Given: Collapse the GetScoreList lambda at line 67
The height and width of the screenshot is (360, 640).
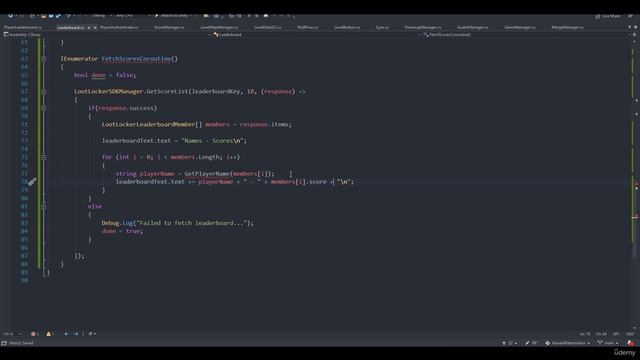Looking at the screenshot, I should [44, 91].
